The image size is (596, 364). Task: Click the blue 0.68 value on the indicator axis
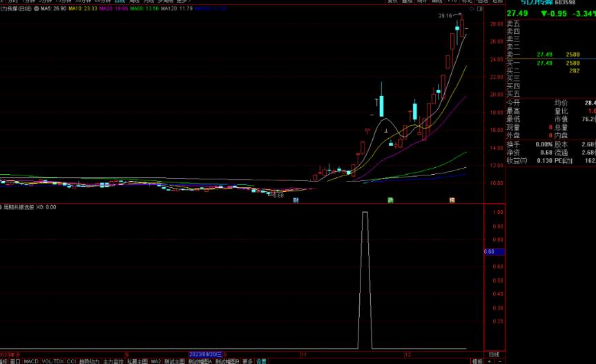point(494,251)
